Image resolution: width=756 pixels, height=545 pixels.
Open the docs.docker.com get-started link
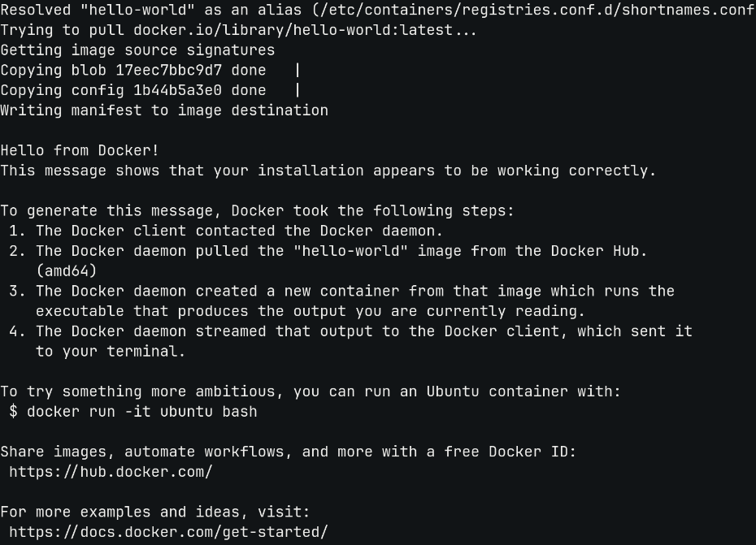[168, 532]
